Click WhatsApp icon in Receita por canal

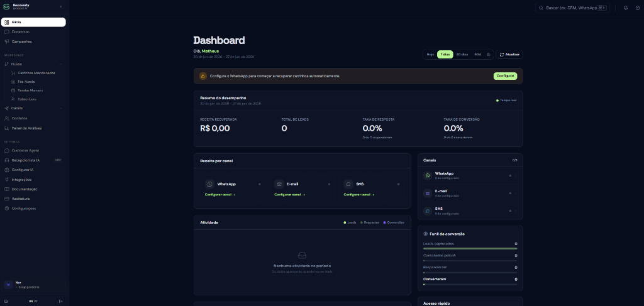click(x=210, y=184)
